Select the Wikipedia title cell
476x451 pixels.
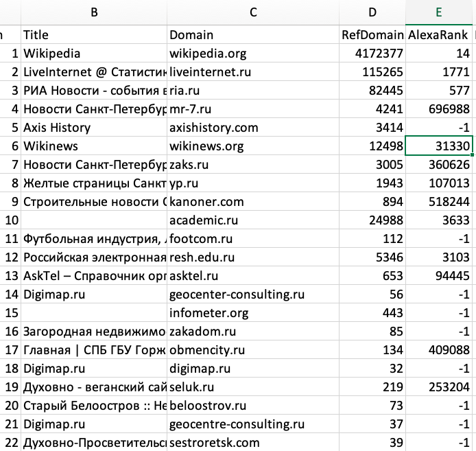click(x=94, y=53)
